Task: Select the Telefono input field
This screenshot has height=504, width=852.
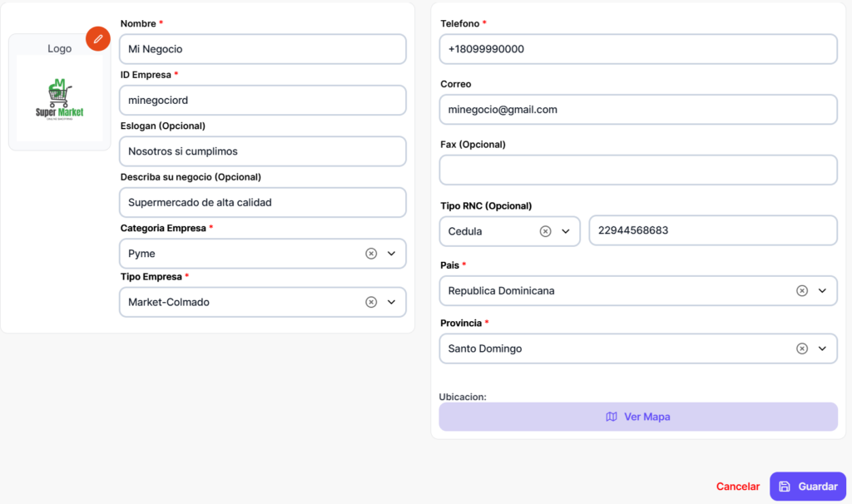Action: point(637,49)
